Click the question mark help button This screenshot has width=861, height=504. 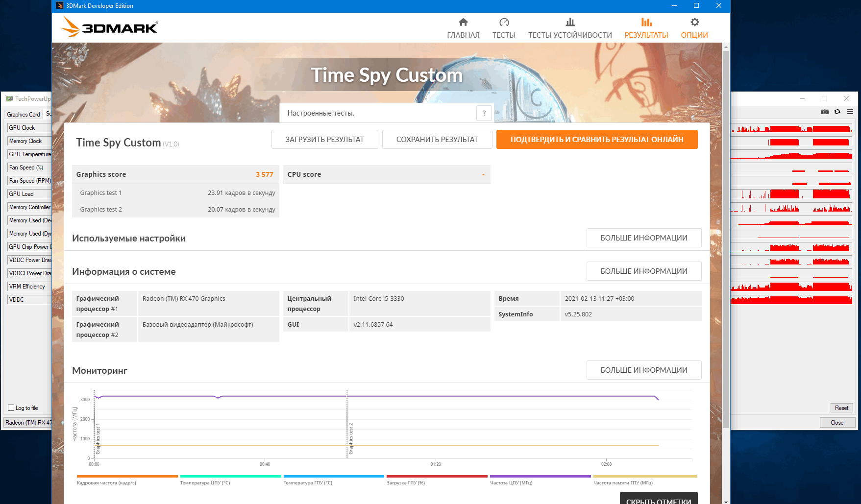click(484, 113)
